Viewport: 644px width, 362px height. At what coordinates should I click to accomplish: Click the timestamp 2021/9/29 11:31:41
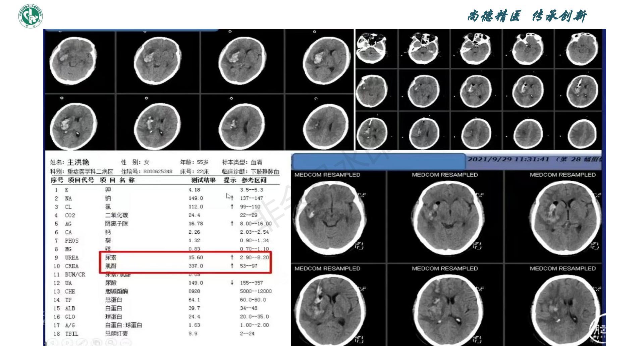pyautogui.click(x=508, y=159)
